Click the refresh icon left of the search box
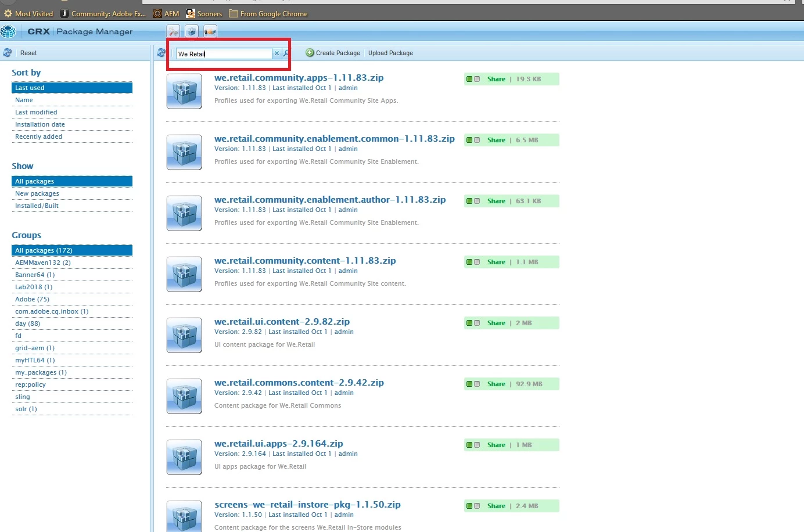The width and height of the screenshot is (804, 532). (x=161, y=53)
